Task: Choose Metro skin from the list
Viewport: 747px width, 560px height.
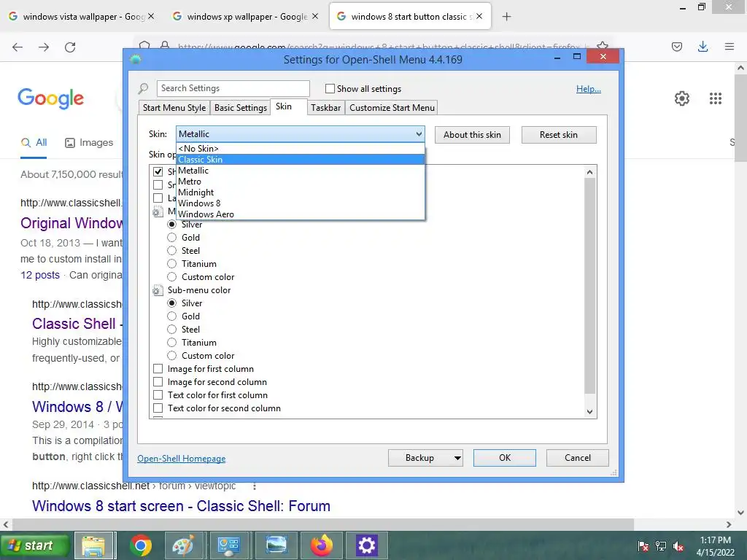Action: coord(300,182)
